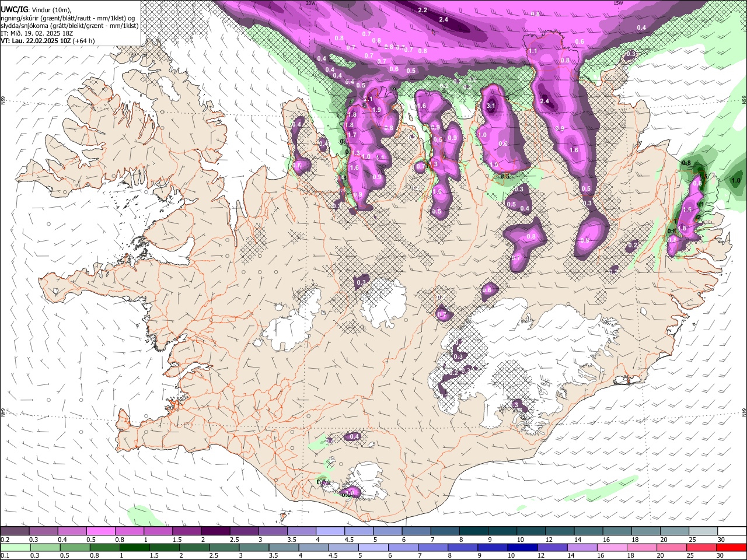Pick the deep navy blue swatch labeled 10
Screen dimensions: 747x560
(523, 547)
